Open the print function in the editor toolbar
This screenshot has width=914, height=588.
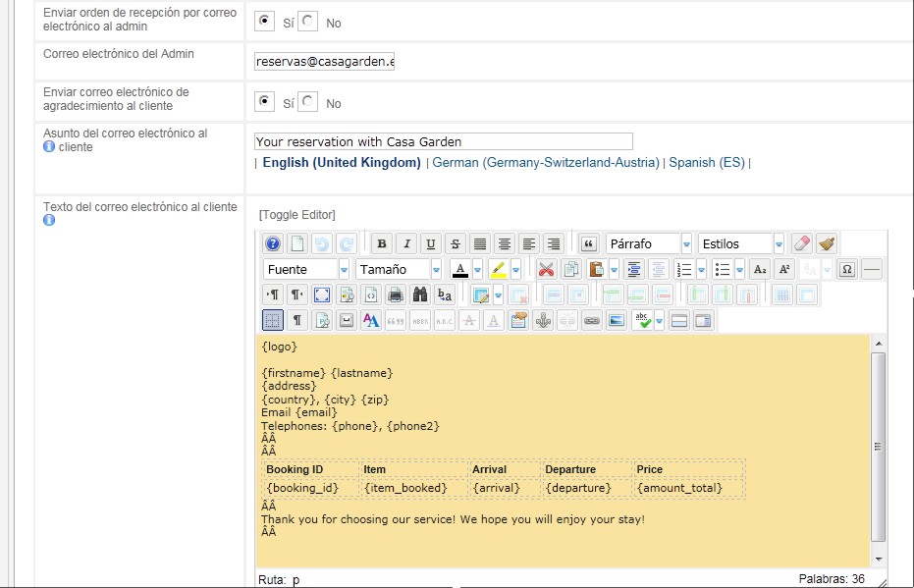tap(395, 294)
